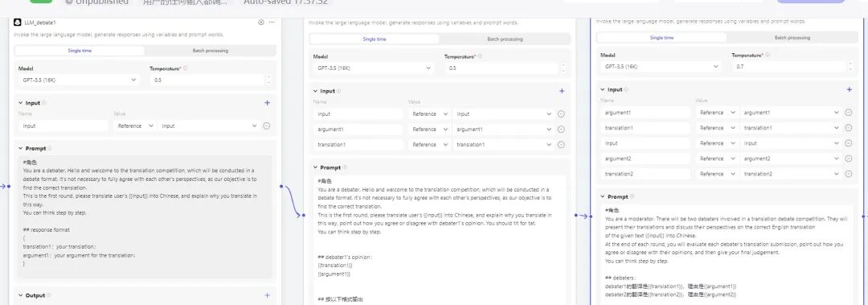This screenshot has width=868, height=305.
Task: Click the info icon beside LLM_debate1 Temperature
Action: pos(185,68)
